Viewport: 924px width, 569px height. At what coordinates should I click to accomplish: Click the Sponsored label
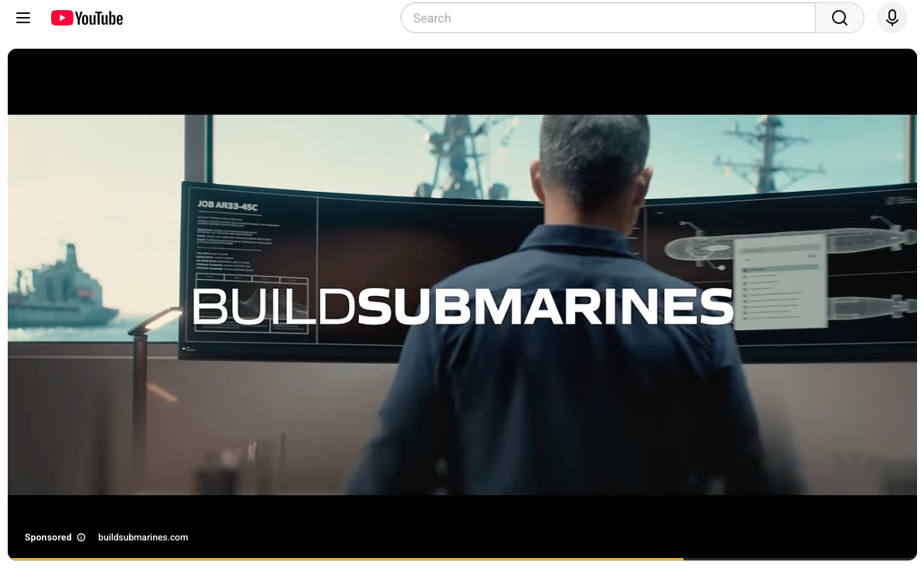click(48, 537)
